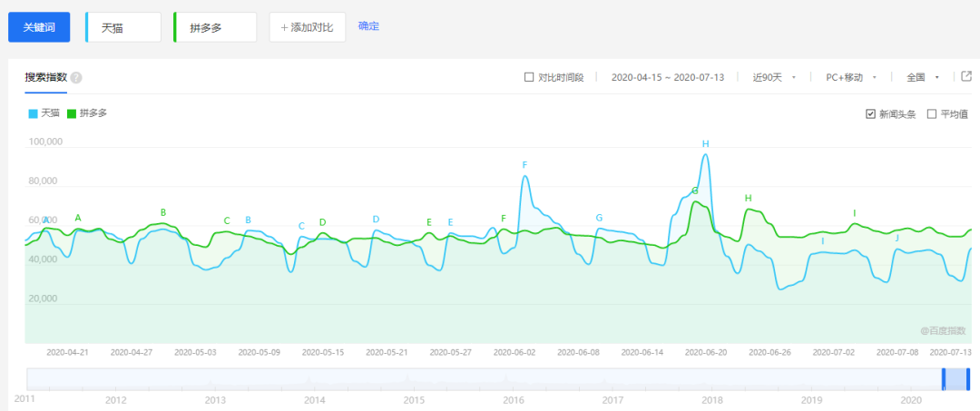Click the +添加对比 button

click(x=308, y=27)
